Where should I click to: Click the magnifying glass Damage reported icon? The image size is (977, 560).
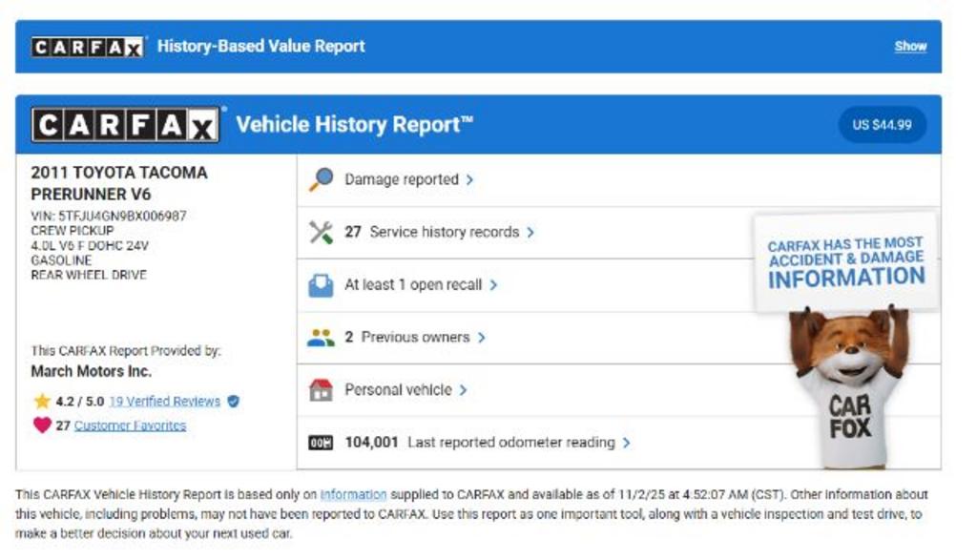coord(322,179)
